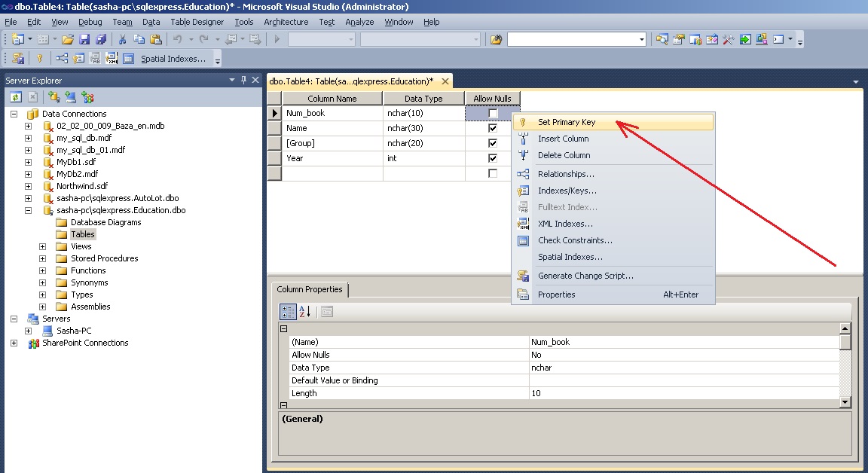This screenshot has height=473, width=868.
Task: Click the Save All icon
Action: tap(101, 39)
